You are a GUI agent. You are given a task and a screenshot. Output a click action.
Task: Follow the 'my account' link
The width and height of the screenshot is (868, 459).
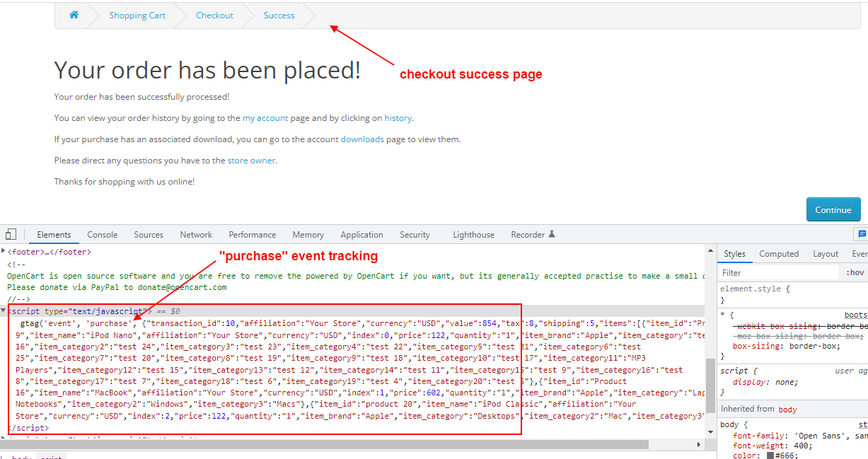265,118
